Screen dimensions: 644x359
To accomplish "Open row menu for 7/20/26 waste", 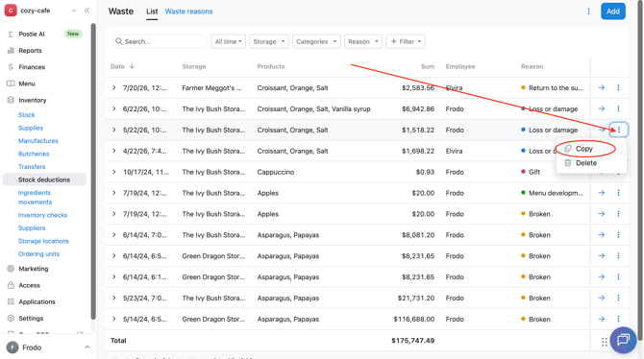I will point(618,87).
